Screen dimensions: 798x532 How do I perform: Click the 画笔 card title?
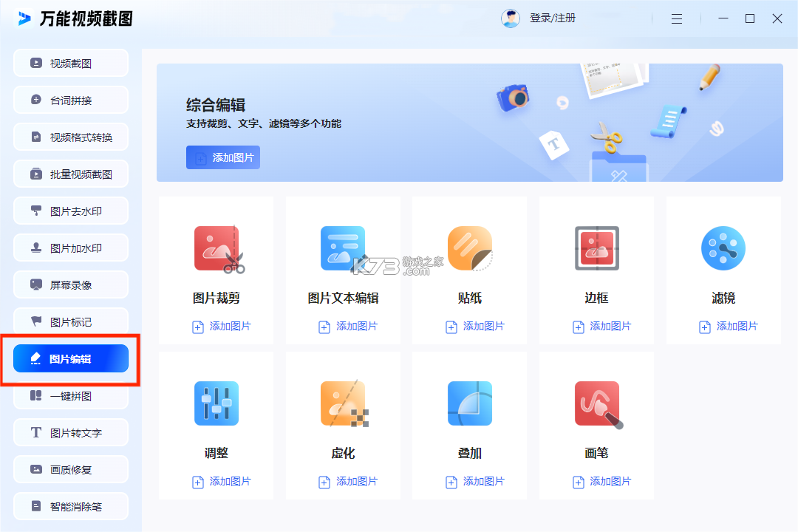(x=596, y=453)
